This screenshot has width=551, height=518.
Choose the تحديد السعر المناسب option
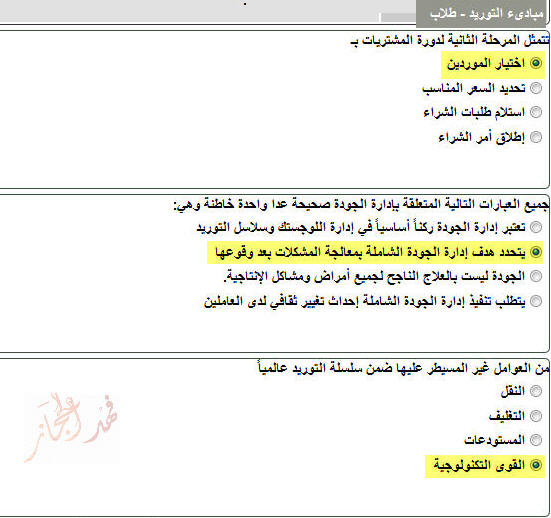coord(536,88)
